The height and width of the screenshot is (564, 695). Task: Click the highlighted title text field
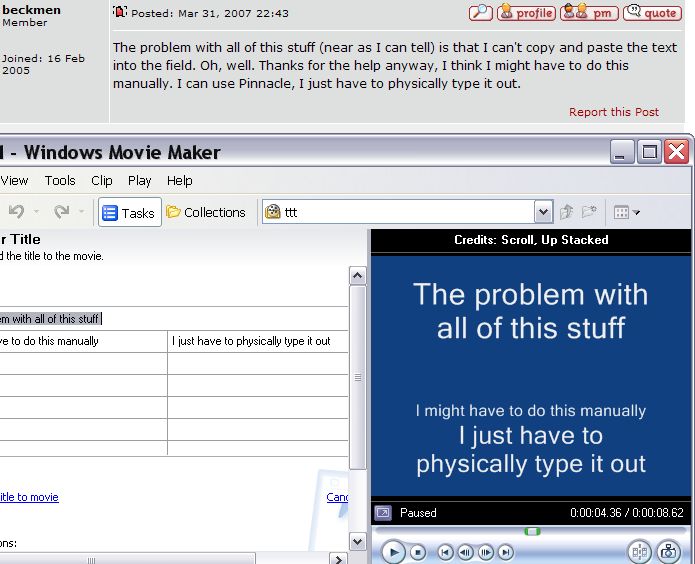click(173, 318)
